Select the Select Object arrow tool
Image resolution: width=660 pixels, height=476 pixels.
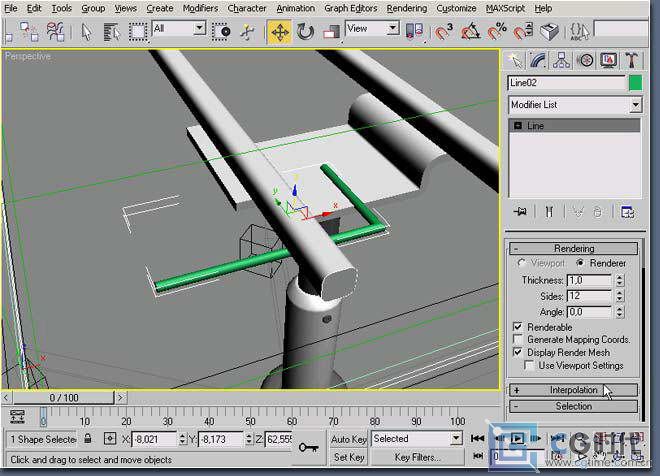click(x=86, y=32)
